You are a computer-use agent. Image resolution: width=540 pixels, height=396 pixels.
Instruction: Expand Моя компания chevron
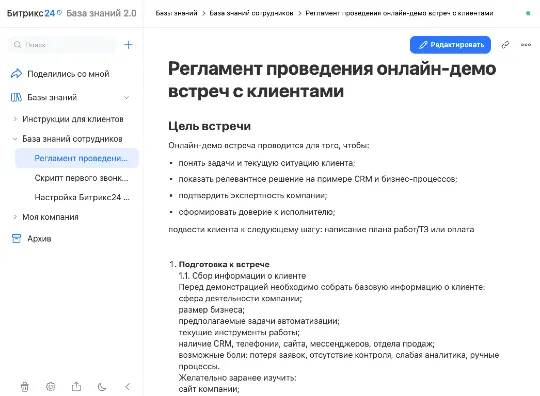click(15, 217)
